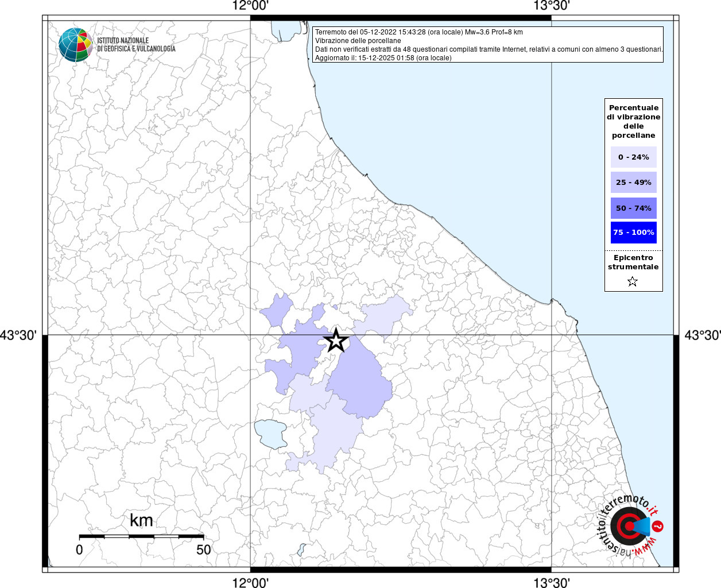Select the 50 - 74% legend swatch
Screen dimensions: 721x588
633,208
